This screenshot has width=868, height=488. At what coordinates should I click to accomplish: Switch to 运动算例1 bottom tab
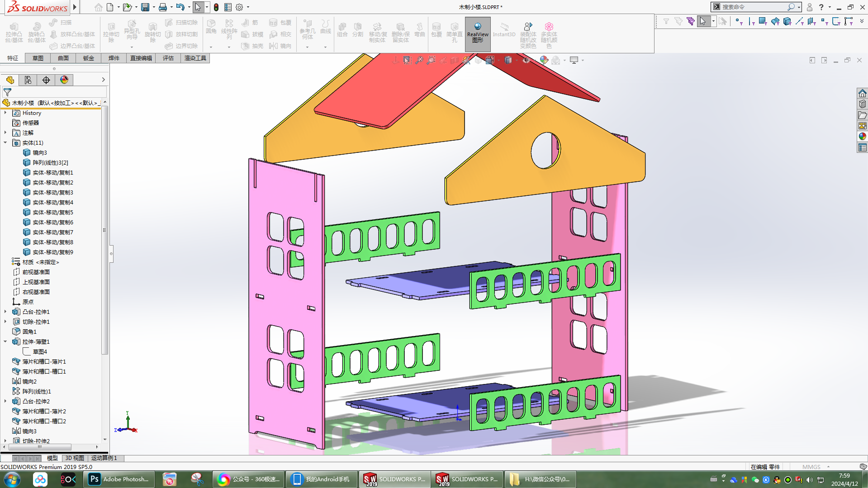pyautogui.click(x=104, y=458)
